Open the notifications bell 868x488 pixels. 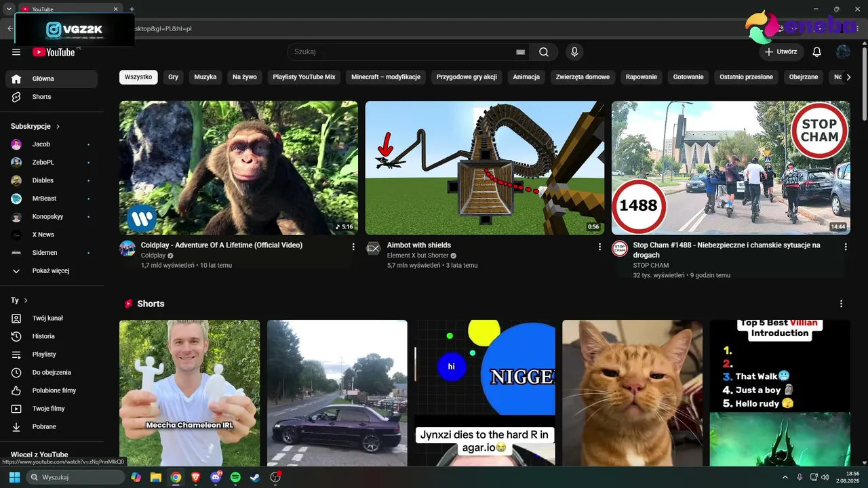tap(817, 52)
